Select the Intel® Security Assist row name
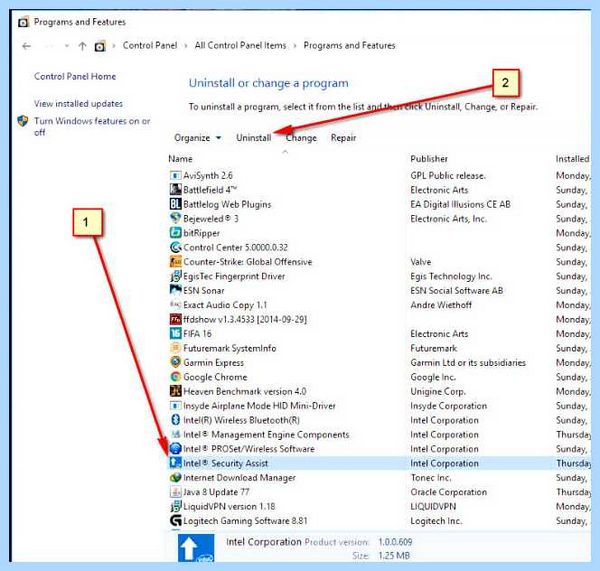Viewport: 600px width, 571px height. tap(225, 463)
